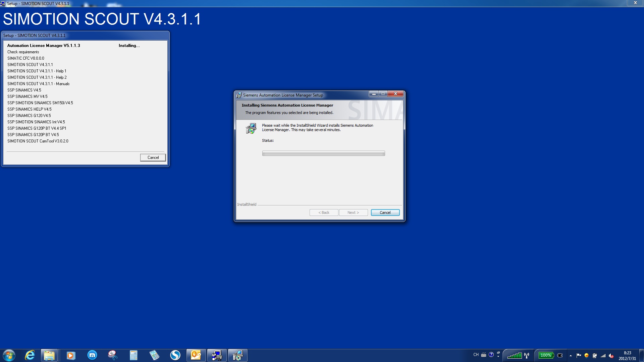The width and height of the screenshot is (644, 362).
Task: Open the Calculator taskbar icon
Action: (133, 355)
